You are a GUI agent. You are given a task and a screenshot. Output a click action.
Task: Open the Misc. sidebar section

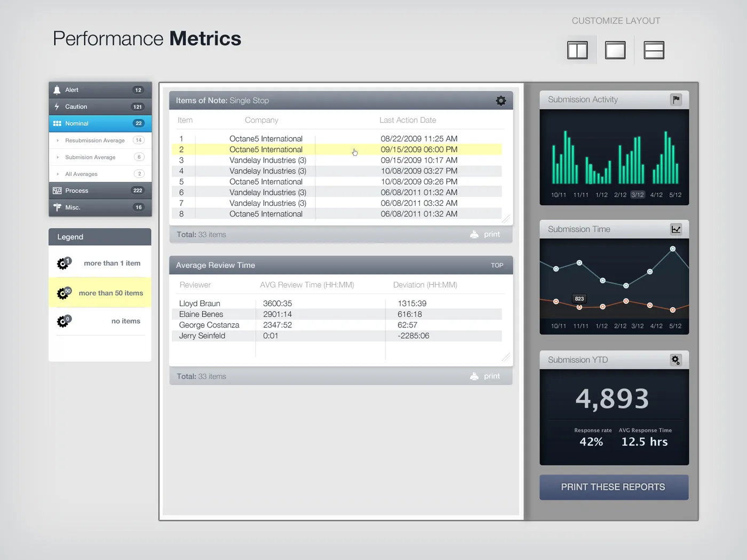(x=100, y=207)
